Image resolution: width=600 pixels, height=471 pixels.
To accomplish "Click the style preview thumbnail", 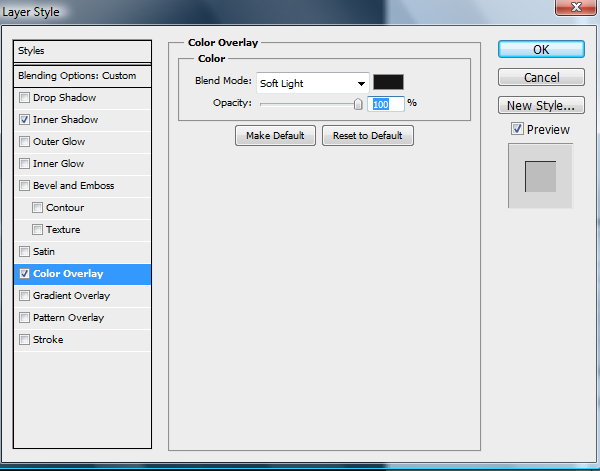I will pyautogui.click(x=540, y=176).
